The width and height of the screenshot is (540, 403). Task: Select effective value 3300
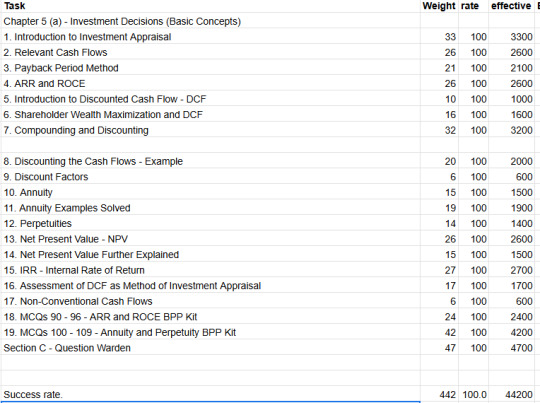(x=511, y=37)
